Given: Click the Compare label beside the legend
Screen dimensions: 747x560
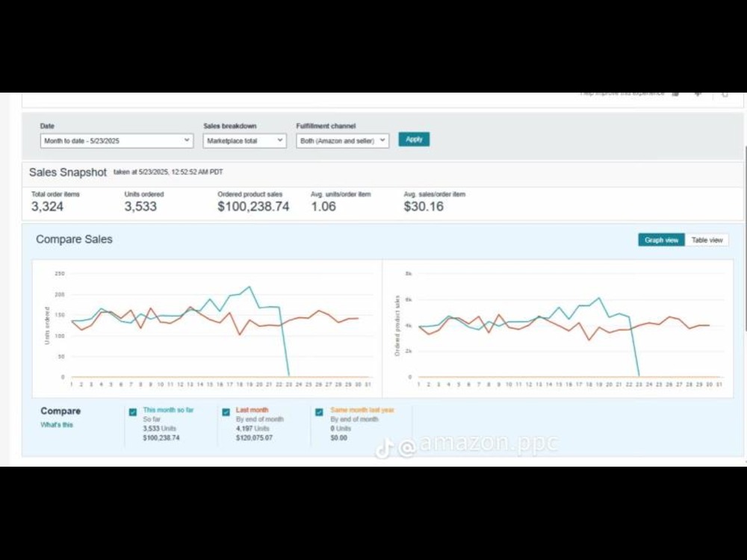Looking at the screenshot, I should tap(61, 411).
